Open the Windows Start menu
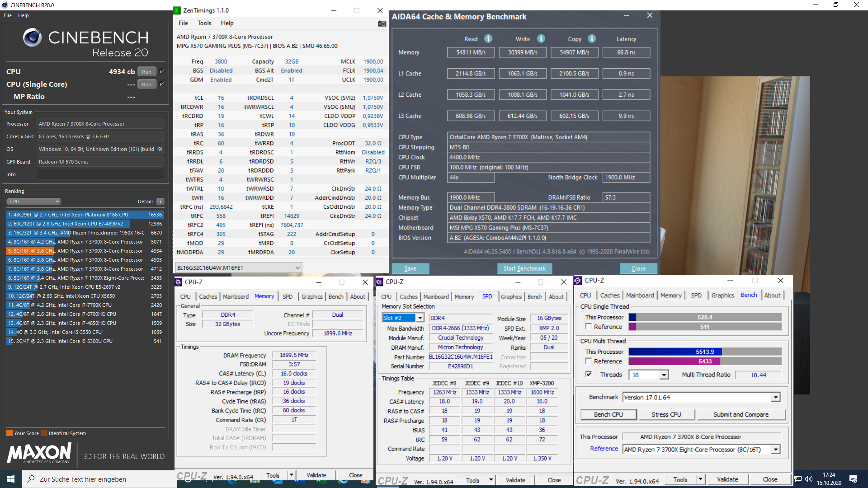 (11, 479)
